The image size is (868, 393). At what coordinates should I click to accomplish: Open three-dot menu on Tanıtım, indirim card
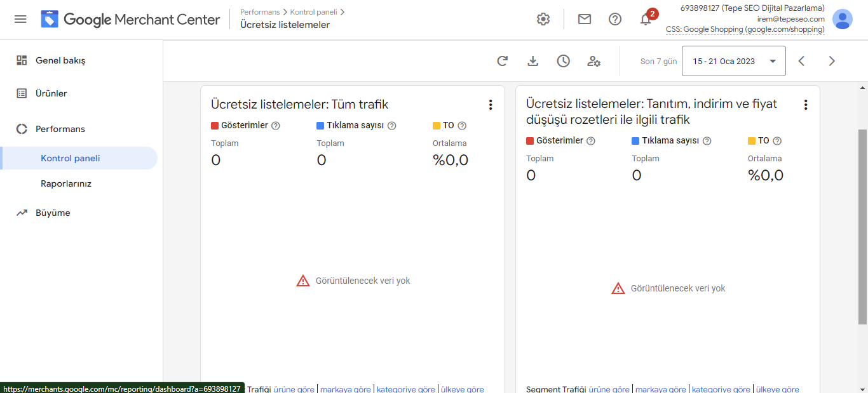[805, 105]
